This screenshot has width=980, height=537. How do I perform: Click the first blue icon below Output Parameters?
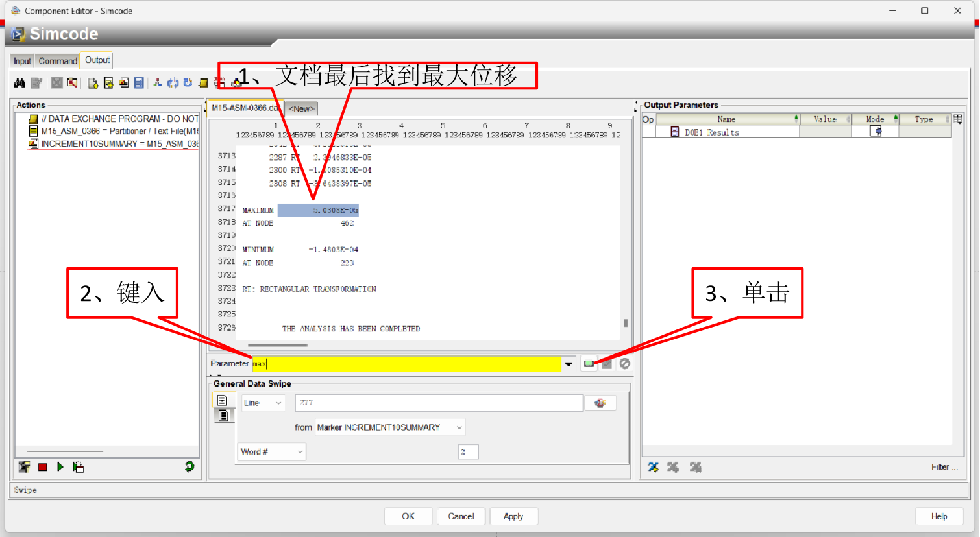click(x=654, y=467)
